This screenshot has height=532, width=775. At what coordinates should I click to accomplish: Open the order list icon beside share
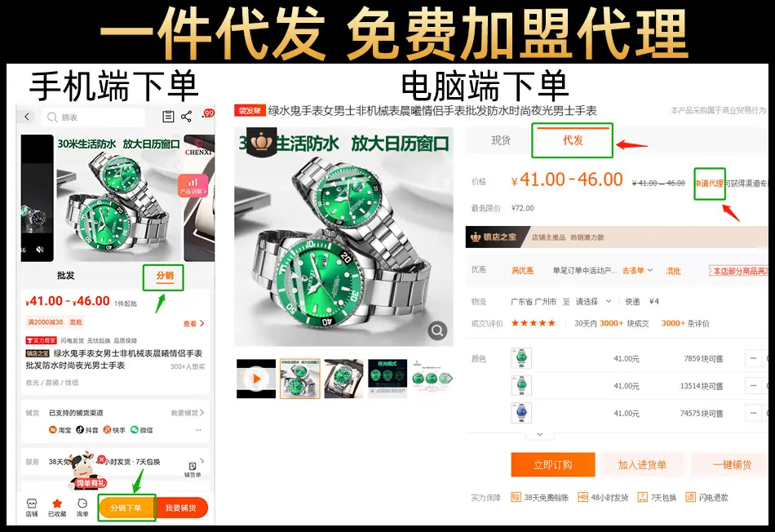coord(168,117)
